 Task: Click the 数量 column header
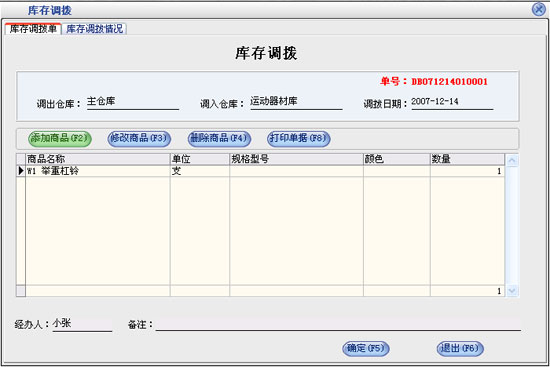coord(467,159)
